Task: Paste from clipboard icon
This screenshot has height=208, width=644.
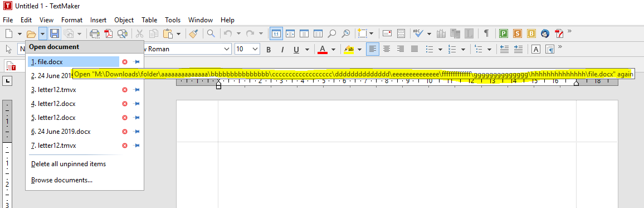Action: pyautogui.click(x=168, y=33)
